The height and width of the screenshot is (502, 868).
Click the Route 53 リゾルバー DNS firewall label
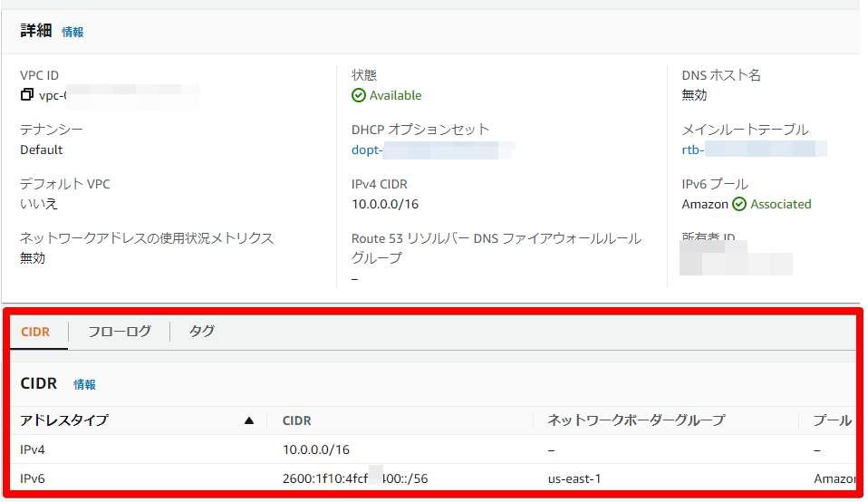(x=497, y=248)
